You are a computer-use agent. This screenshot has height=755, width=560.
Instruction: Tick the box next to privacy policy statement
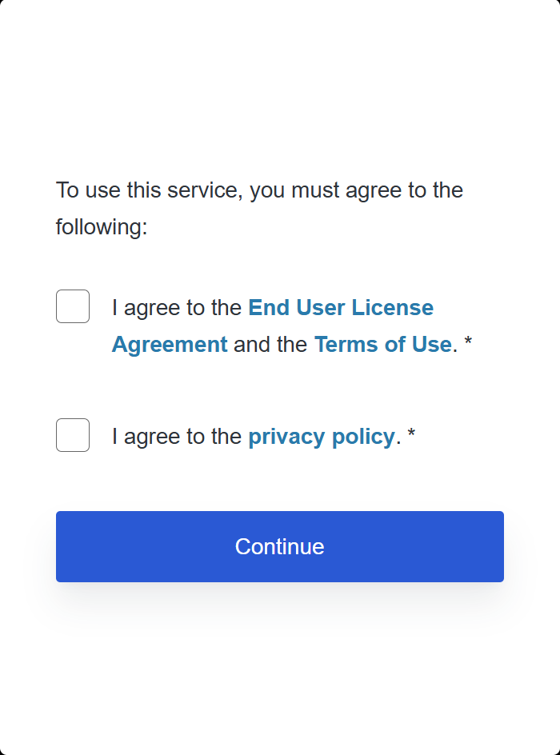coord(72,435)
